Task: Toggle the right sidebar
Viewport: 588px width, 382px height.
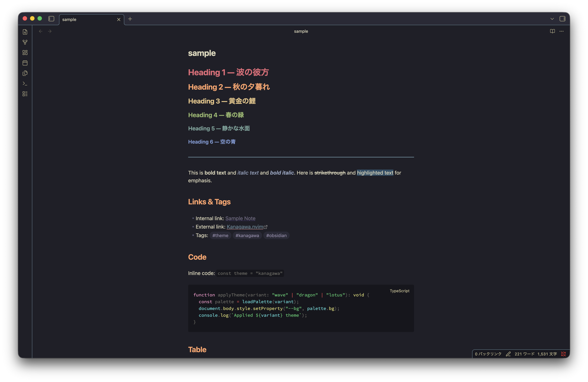Action: point(563,19)
